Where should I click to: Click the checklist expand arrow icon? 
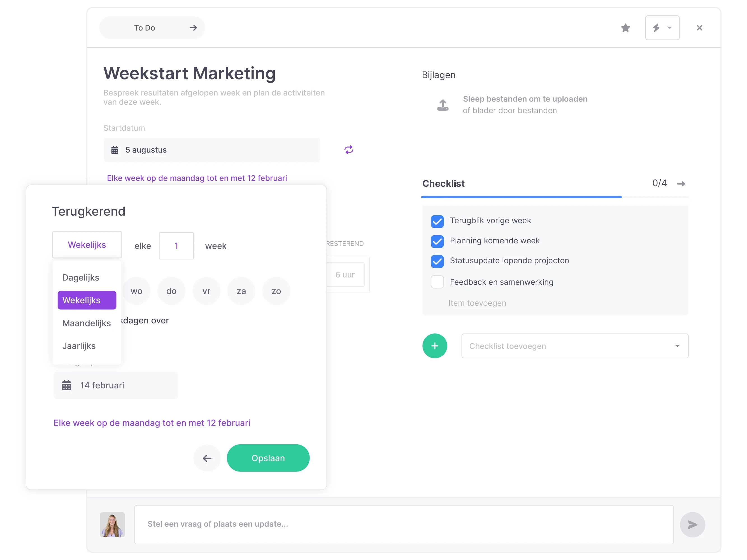pos(682,183)
